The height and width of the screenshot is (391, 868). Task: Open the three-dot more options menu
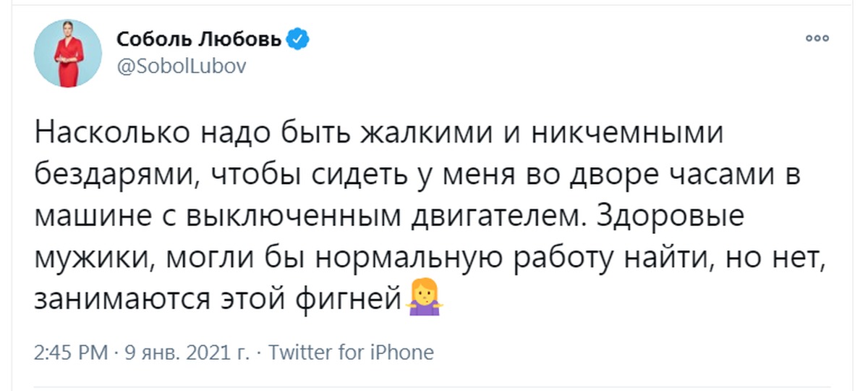[x=817, y=38]
